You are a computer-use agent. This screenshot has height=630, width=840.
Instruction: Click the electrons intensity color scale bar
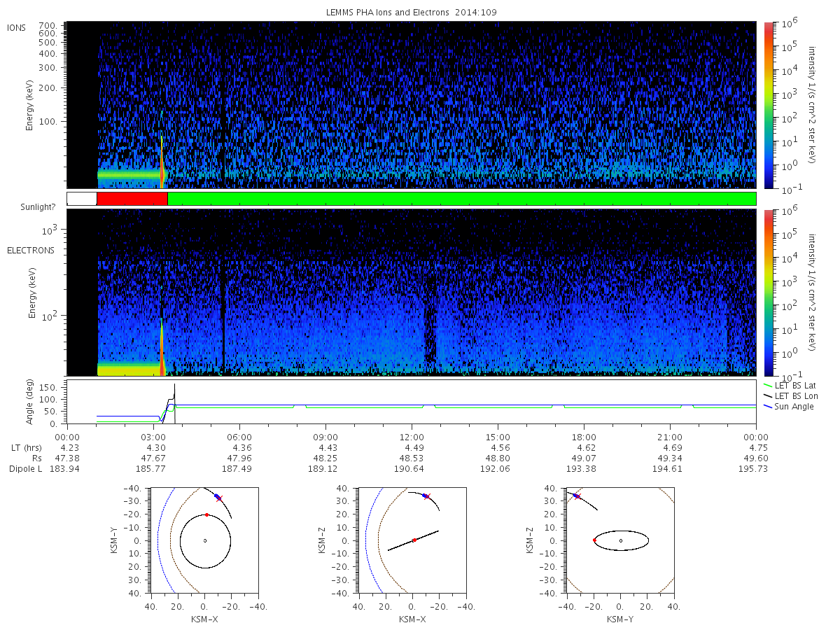(x=768, y=293)
